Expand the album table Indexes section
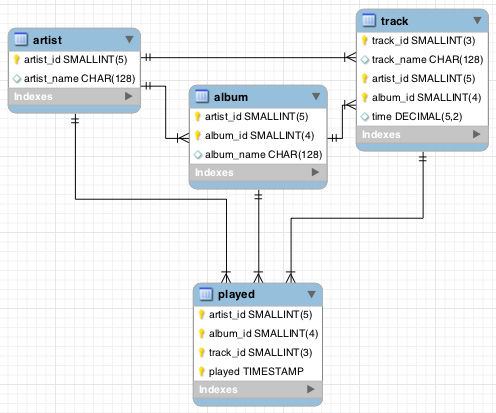 pyautogui.click(x=315, y=172)
